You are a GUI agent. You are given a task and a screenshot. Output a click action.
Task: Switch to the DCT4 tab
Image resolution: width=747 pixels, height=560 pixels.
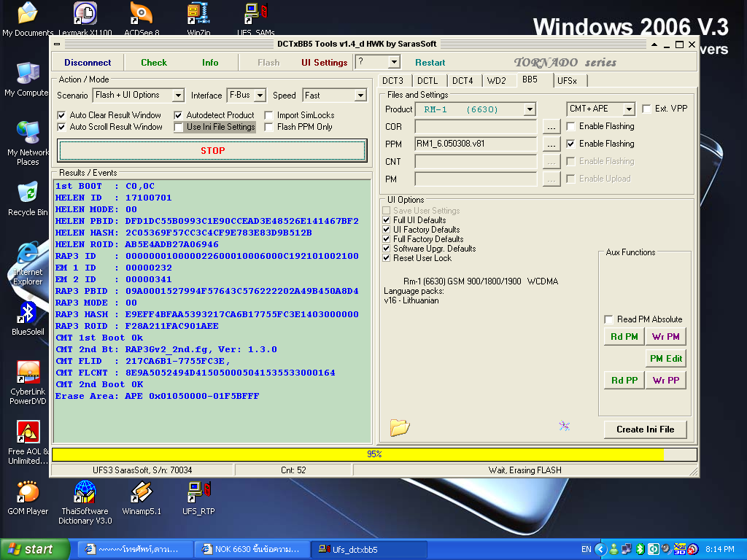[x=462, y=81]
